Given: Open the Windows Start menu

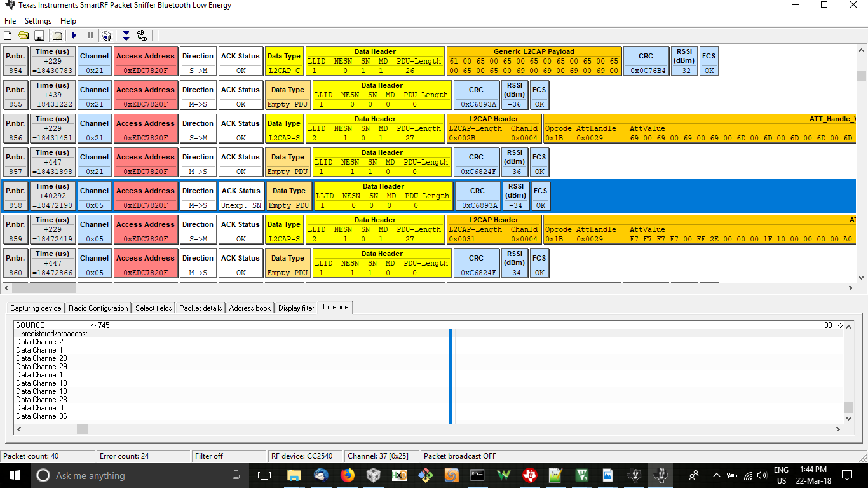Looking at the screenshot, I should (15, 475).
